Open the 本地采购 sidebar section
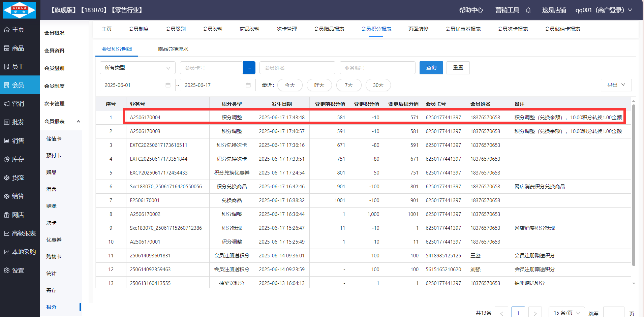The height and width of the screenshot is (317, 644). [20, 252]
